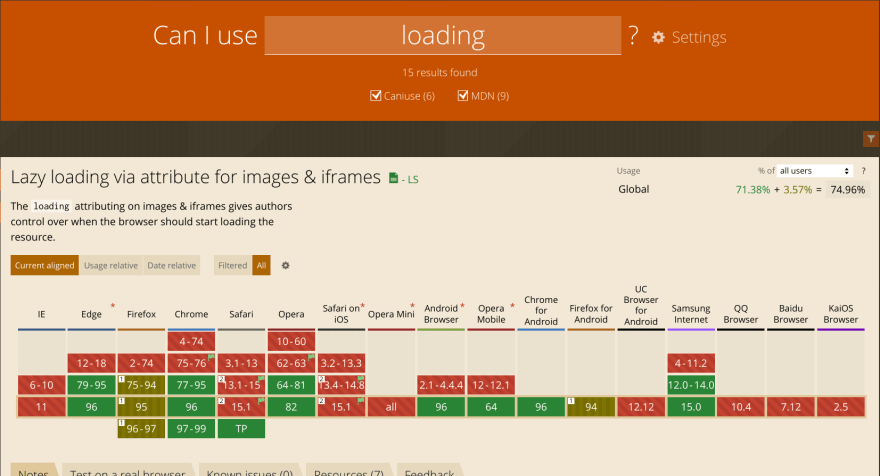The image size is (880, 476).
Task: Open the Notes tab
Action: [x=34, y=470]
